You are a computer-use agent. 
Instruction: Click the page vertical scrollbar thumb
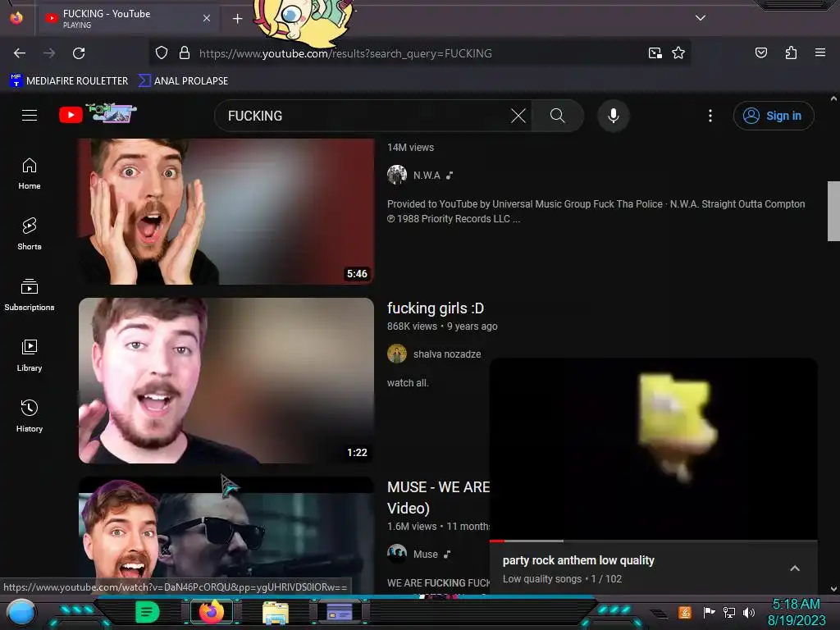click(x=833, y=211)
